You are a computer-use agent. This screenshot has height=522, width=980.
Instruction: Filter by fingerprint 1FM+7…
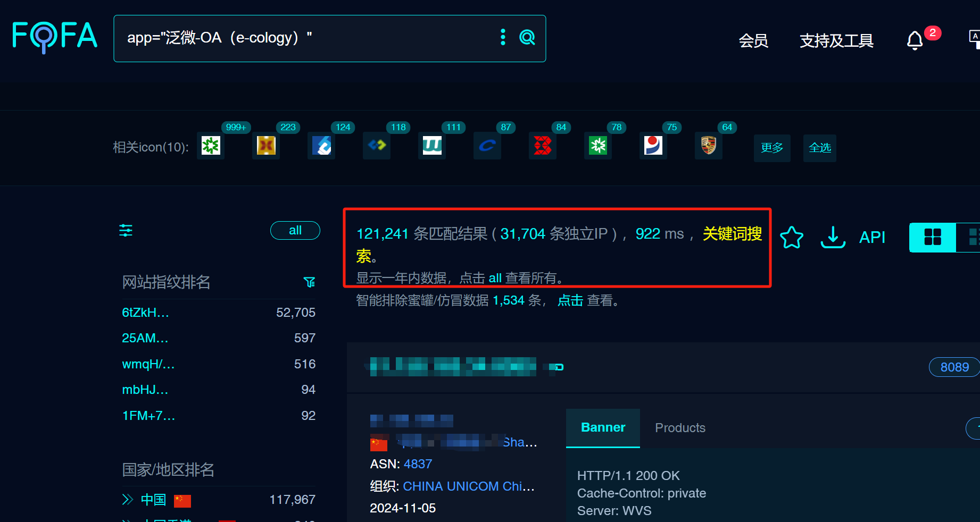pyautogui.click(x=149, y=416)
